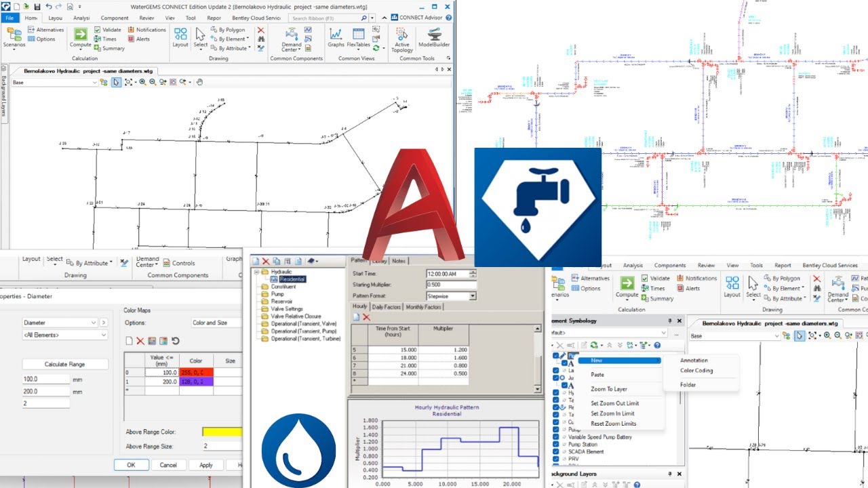868x488 pixels.
Task: Click the red X delete icon under the Hourly tab
Action: point(366,317)
